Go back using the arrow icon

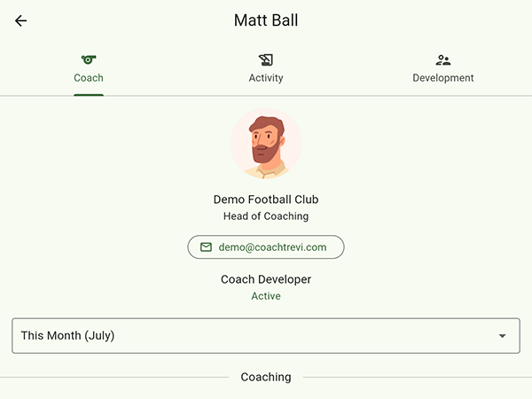(21, 20)
